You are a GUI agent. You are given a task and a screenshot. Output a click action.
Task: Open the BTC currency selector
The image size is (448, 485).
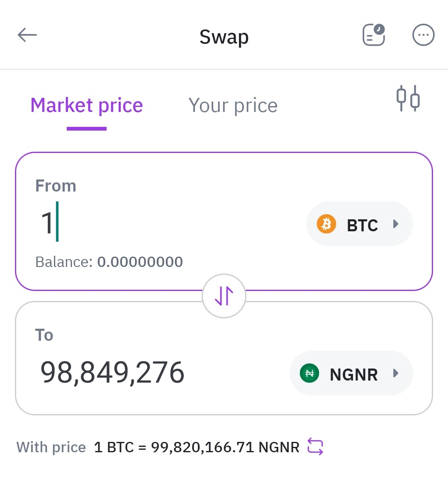tap(360, 224)
